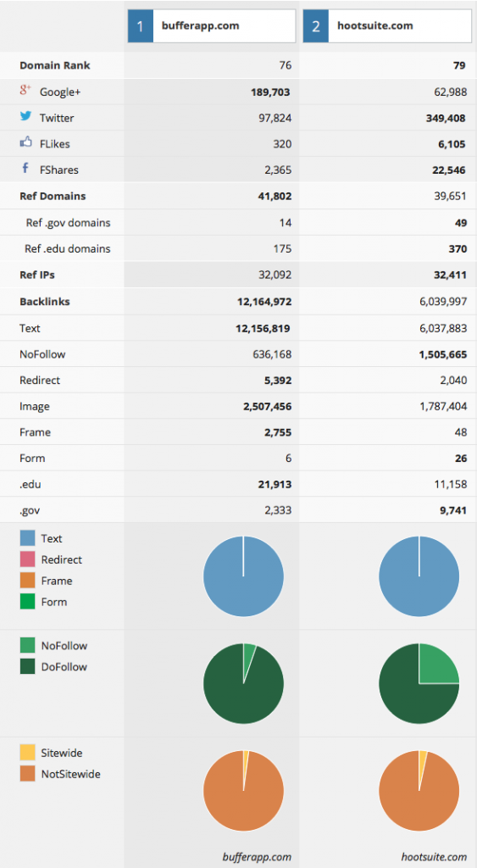The height and width of the screenshot is (868, 477).
Task: Click hootsuite.com link type pie chart
Action: coord(419,576)
